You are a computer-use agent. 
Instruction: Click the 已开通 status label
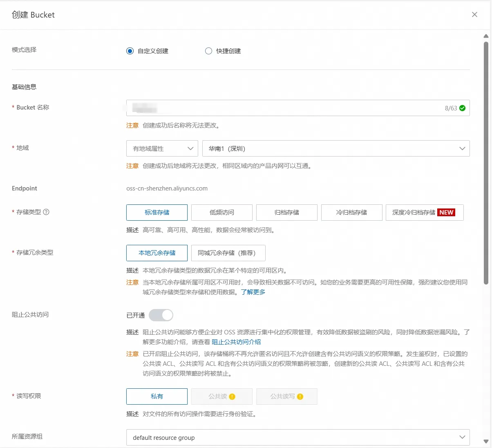[x=136, y=316]
